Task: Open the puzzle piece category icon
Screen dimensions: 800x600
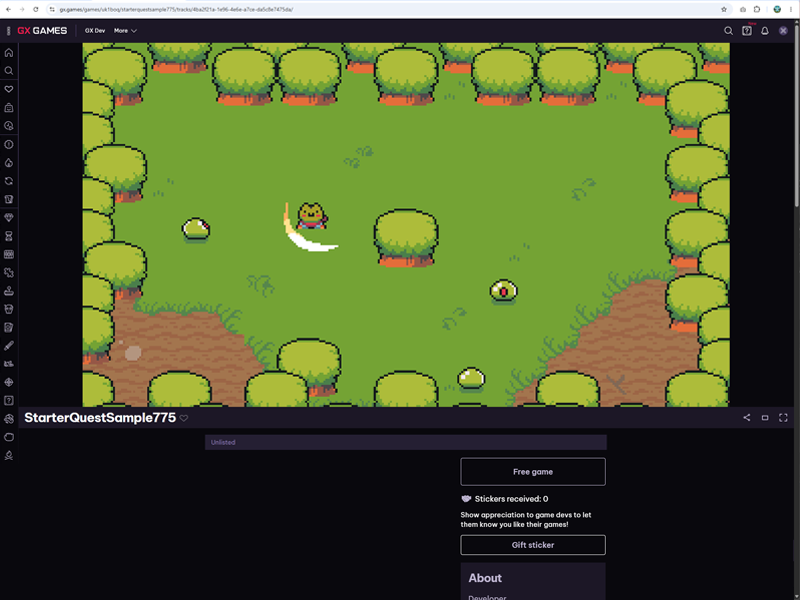Action: coord(9,272)
